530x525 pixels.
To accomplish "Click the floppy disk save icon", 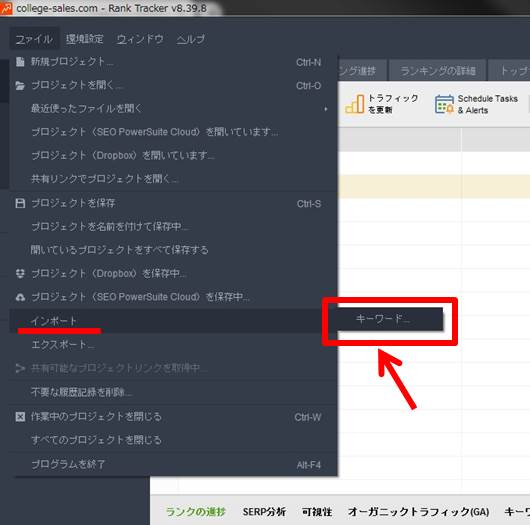I will tap(20, 203).
